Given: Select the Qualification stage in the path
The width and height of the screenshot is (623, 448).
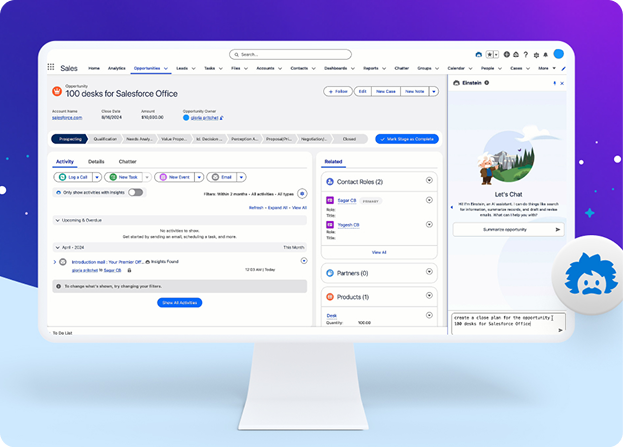Looking at the screenshot, I should (105, 139).
